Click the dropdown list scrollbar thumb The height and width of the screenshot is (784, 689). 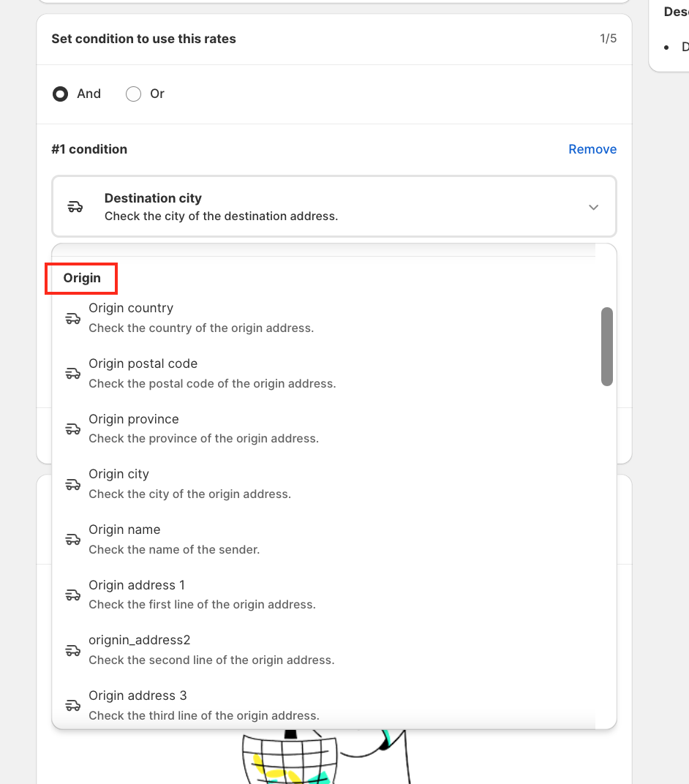(x=606, y=346)
